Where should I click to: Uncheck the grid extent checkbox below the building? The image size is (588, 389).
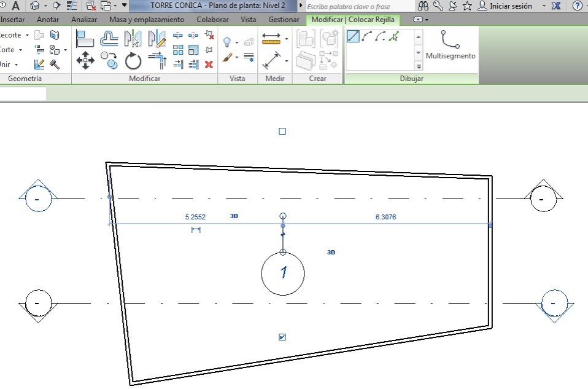click(283, 336)
